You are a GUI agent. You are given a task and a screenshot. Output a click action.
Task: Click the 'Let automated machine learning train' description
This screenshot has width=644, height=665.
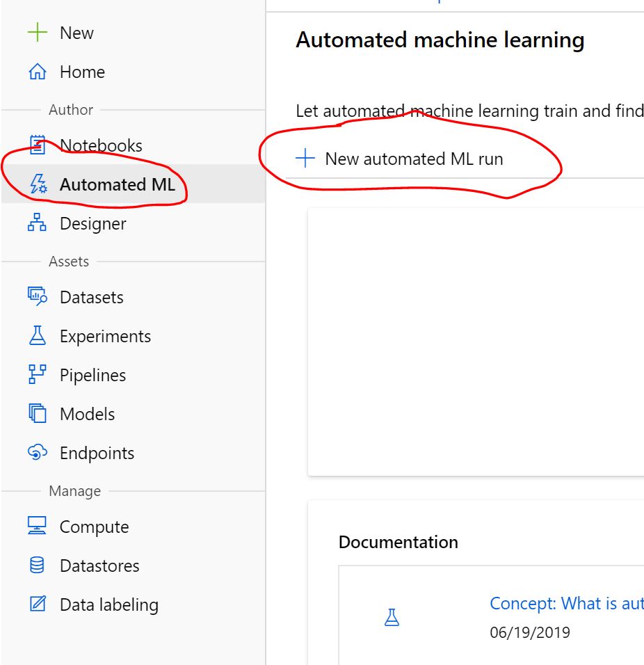pyautogui.click(x=469, y=111)
